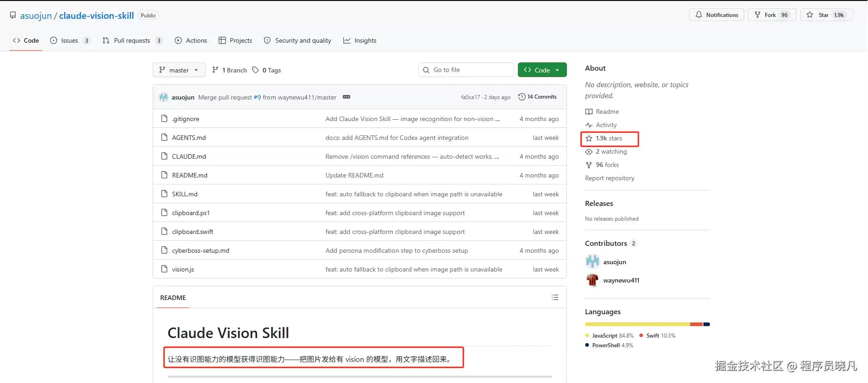Open the asuojun owner profile link

[x=36, y=16]
